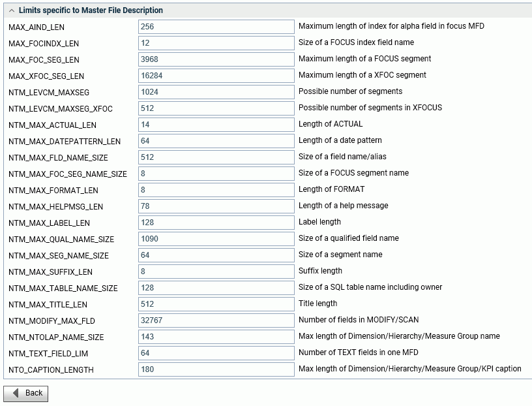Viewport: 532px width, 406px height.
Task: Click the NTM_TEXT_FIELD_LIM input box
Action: 216,353
